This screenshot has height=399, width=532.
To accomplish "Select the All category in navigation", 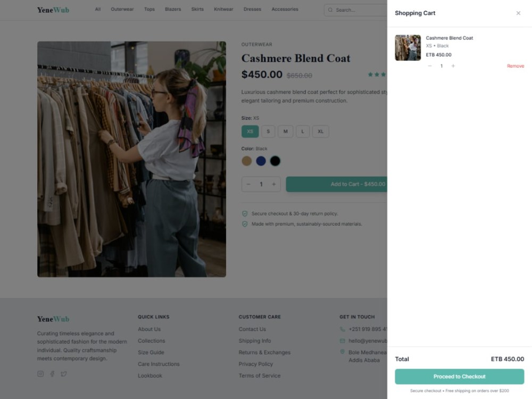I will [98, 9].
